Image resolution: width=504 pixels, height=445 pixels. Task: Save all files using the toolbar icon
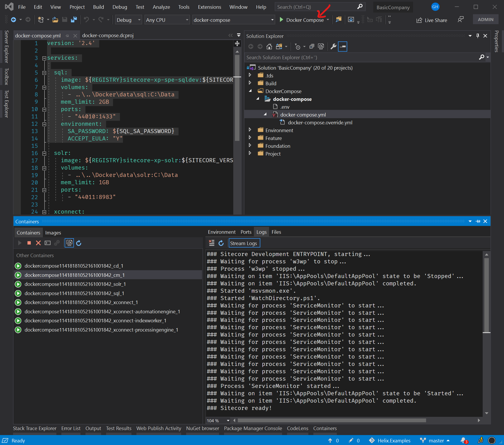[x=74, y=20]
